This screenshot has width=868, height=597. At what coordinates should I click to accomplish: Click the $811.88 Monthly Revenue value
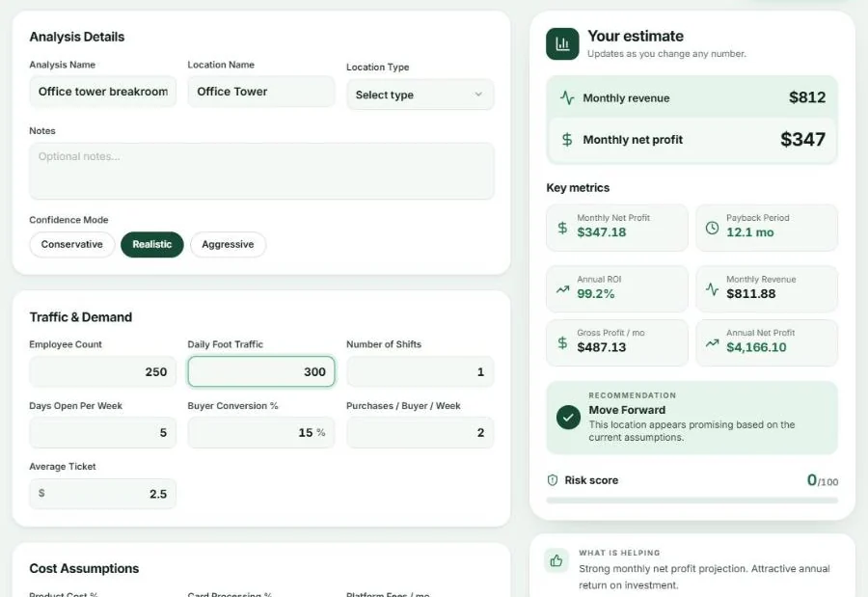click(x=751, y=294)
